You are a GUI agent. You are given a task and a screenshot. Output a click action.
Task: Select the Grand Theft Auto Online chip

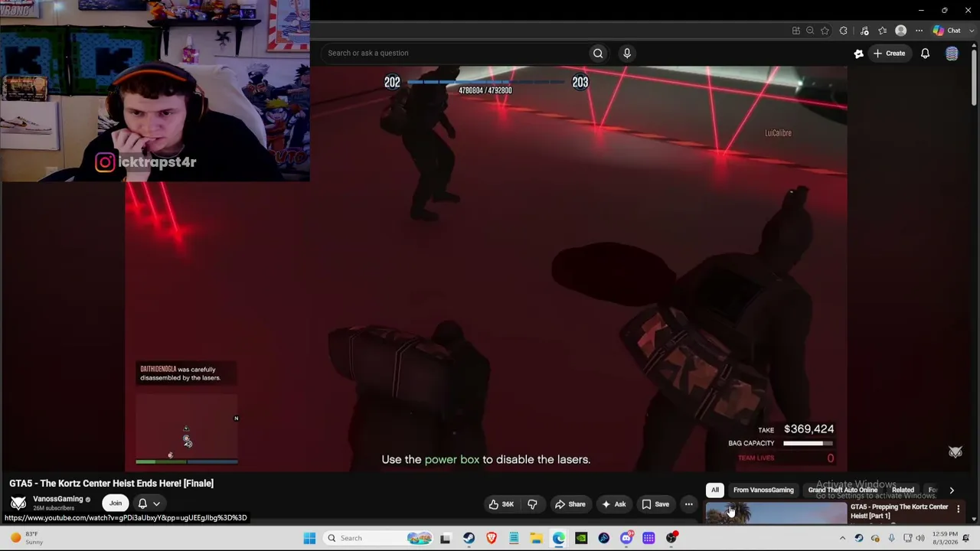(842, 491)
